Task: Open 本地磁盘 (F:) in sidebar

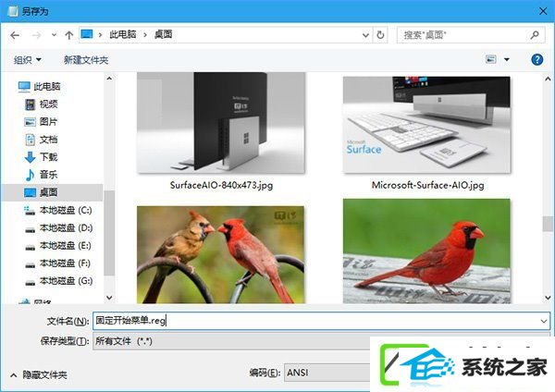Action: tap(66, 263)
